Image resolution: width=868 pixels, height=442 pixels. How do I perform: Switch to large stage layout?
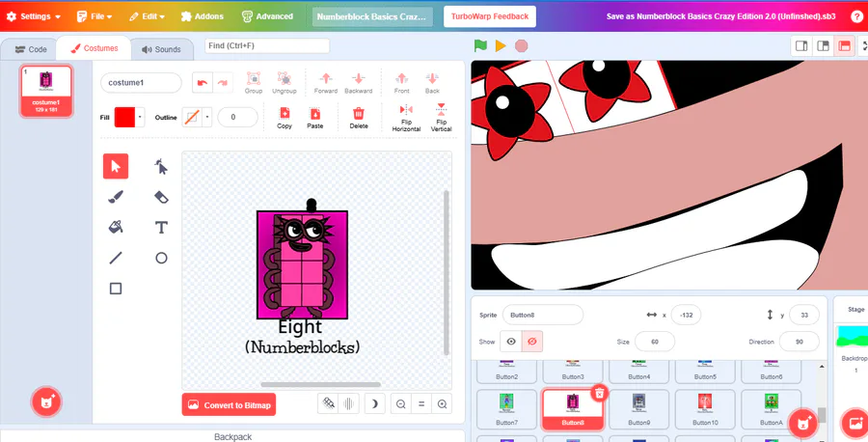824,46
